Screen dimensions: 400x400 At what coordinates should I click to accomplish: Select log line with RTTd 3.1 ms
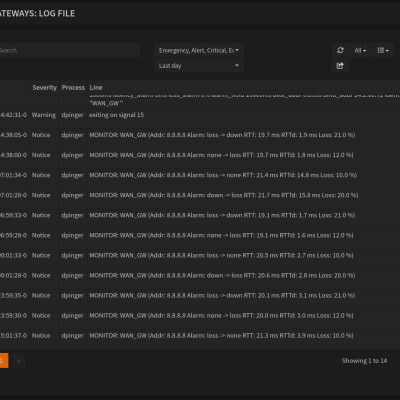click(x=222, y=295)
